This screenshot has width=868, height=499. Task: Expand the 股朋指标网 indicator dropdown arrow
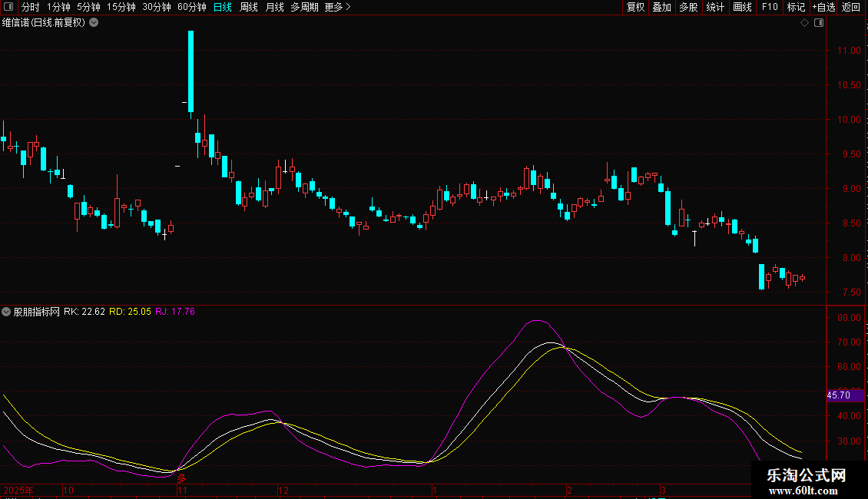[x=7, y=312]
